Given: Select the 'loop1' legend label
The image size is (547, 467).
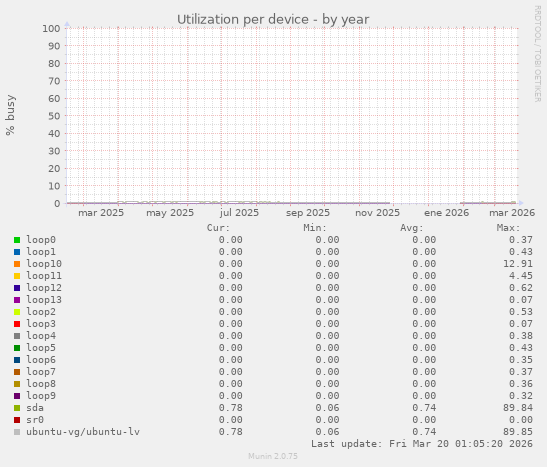Looking at the screenshot, I should click(41, 252).
